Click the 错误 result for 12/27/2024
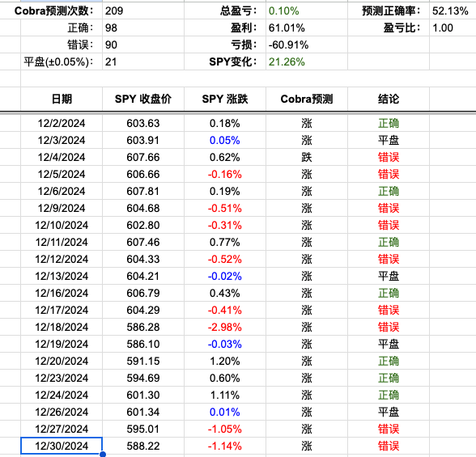The width and height of the screenshot is (476, 457). (389, 429)
